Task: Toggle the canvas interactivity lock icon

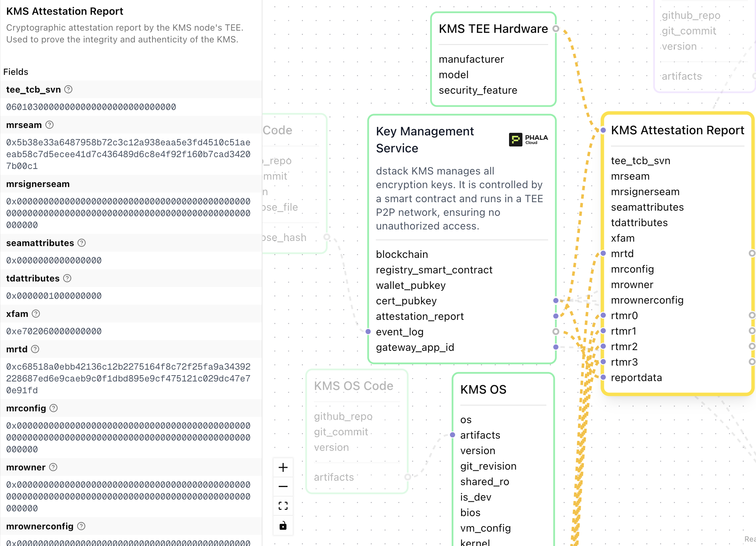Action: 283,525
